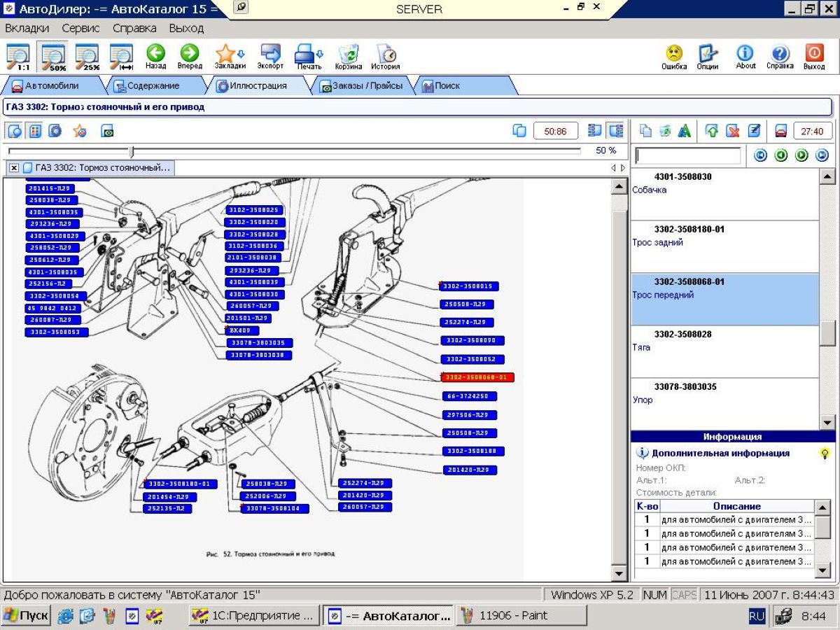The height and width of the screenshot is (630, 840).
Task: Click the 27:40 counter field
Action: coord(812,131)
